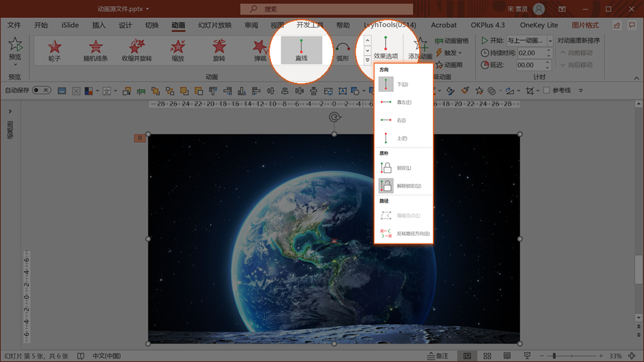
Task: Open the File (文件) tab
Action: 14,25
